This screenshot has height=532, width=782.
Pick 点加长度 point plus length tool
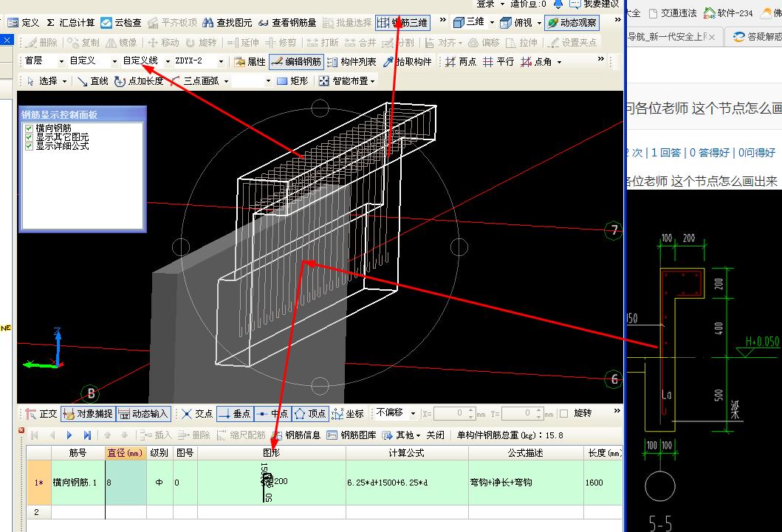[139, 81]
